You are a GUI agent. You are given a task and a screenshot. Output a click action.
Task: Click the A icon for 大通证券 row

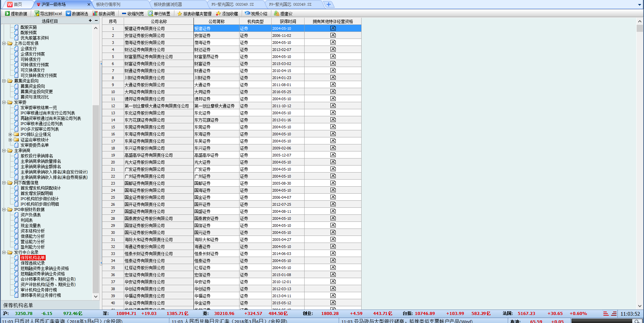[333, 85]
